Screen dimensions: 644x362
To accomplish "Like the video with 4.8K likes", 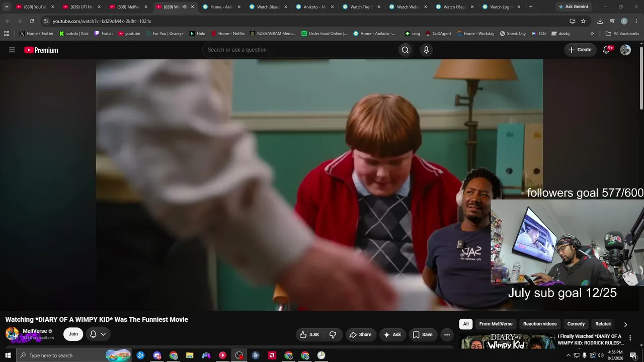I will coord(309,334).
